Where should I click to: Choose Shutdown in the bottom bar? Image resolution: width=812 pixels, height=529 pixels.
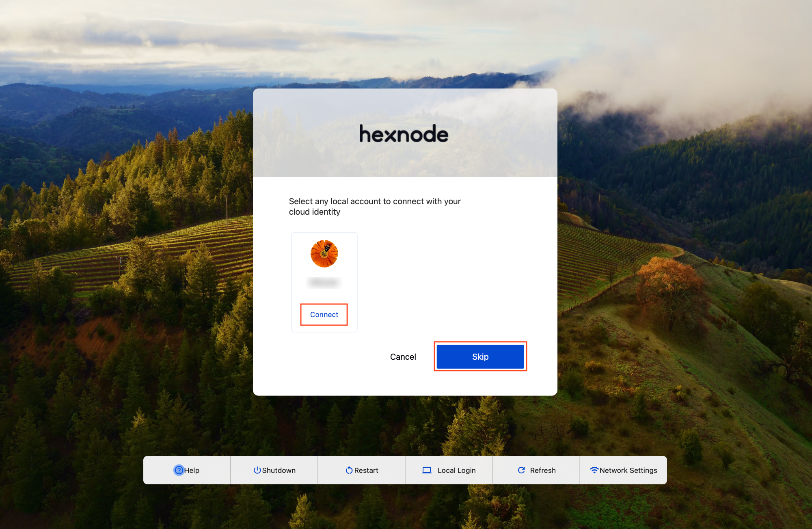pos(274,470)
